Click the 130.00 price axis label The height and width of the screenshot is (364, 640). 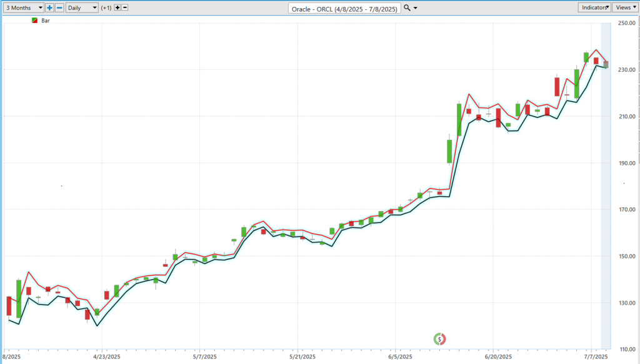click(x=626, y=303)
